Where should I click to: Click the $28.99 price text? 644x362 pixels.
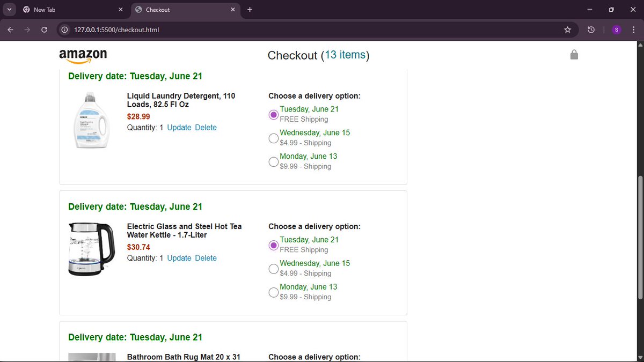click(138, 116)
